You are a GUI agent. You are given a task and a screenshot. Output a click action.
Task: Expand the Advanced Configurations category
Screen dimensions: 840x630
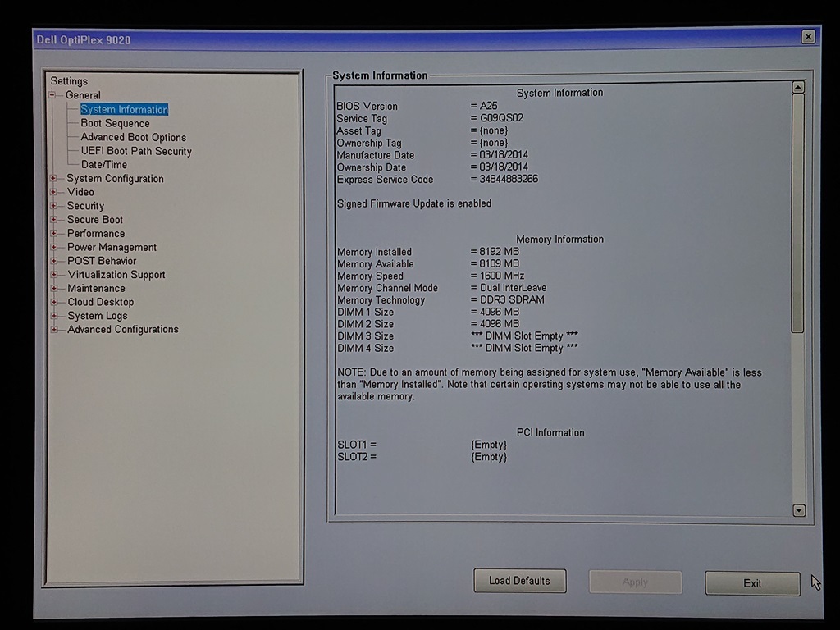[x=53, y=329]
